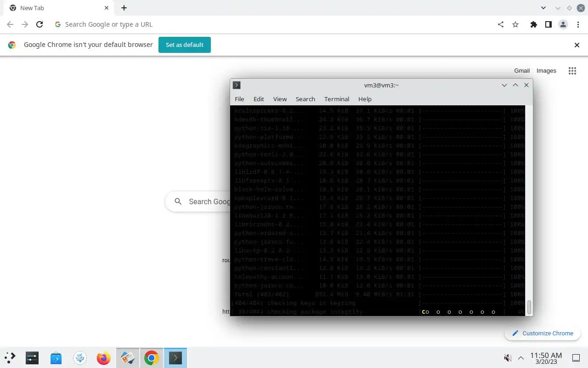Viewport: 588px width, 368px height.
Task: Open the terminal View menu
Action: 280,99
